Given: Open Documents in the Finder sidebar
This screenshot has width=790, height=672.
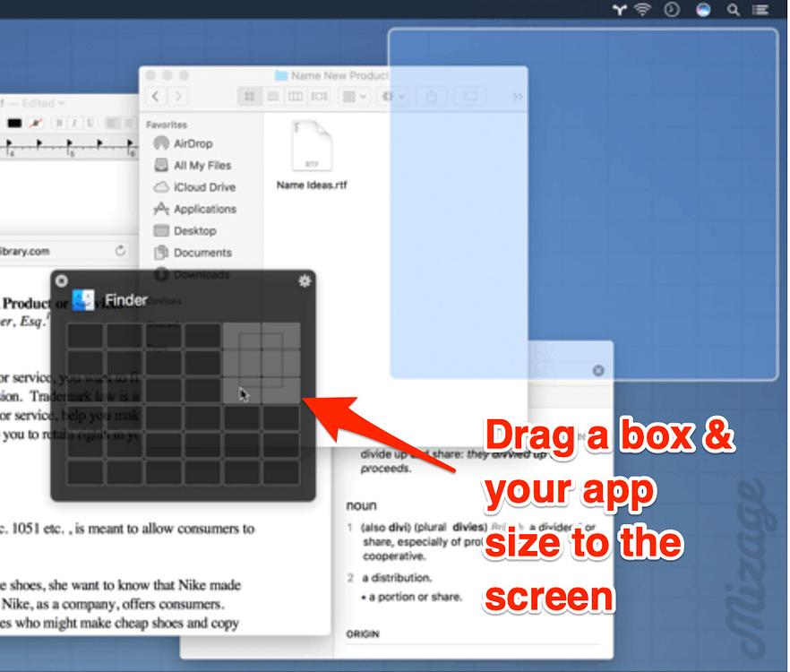Looking at the screenshot, I should (x=193, y=253).
